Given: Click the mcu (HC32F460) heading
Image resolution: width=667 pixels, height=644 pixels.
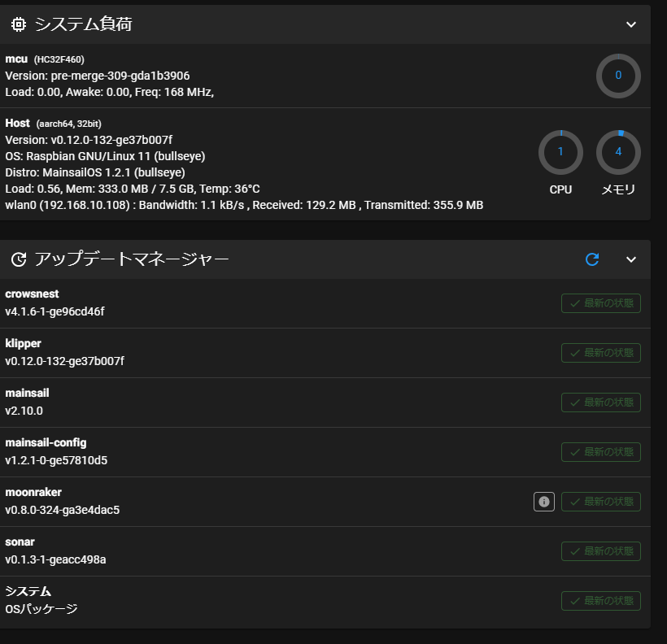Looking at the screenshot, I should click(45, 59).
